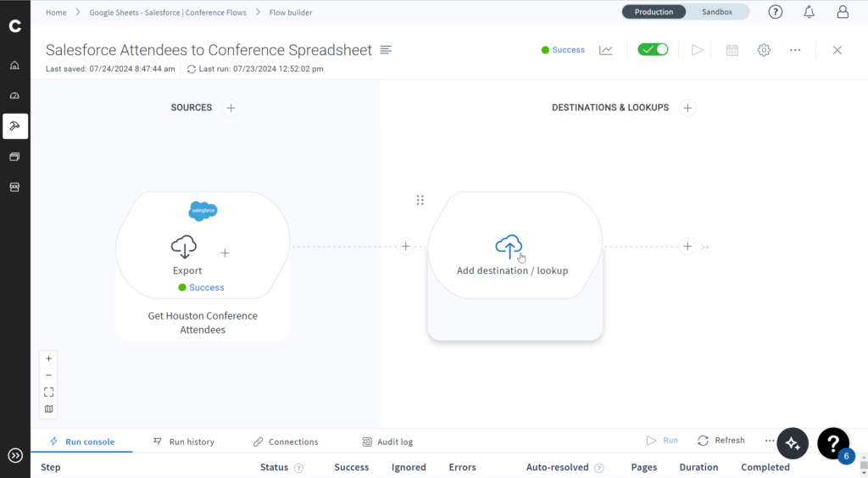Select the Tools hammer icon in sidebar
Image resolution: width=868 pixels, height=478 pixels.
[15, 126]
